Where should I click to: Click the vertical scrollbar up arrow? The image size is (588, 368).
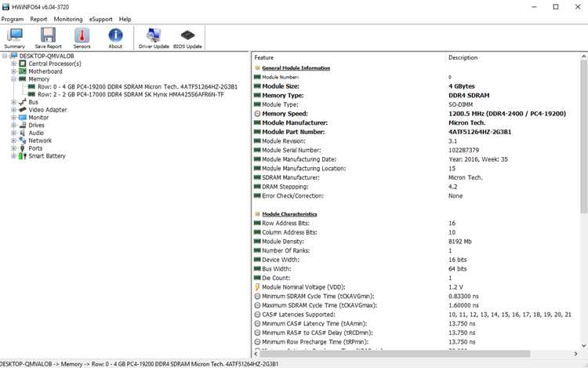(x=584, y=56)
